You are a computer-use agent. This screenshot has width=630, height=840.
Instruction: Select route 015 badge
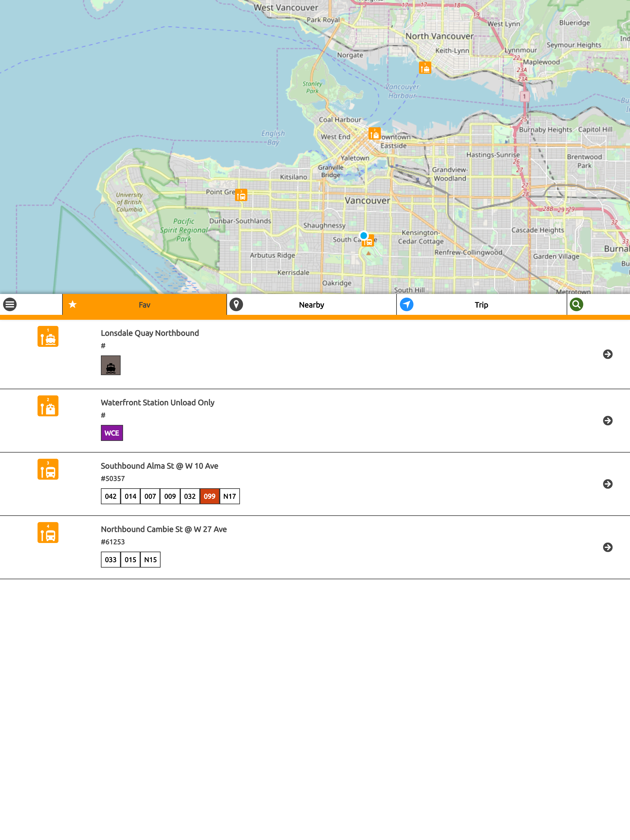[130, 560]
